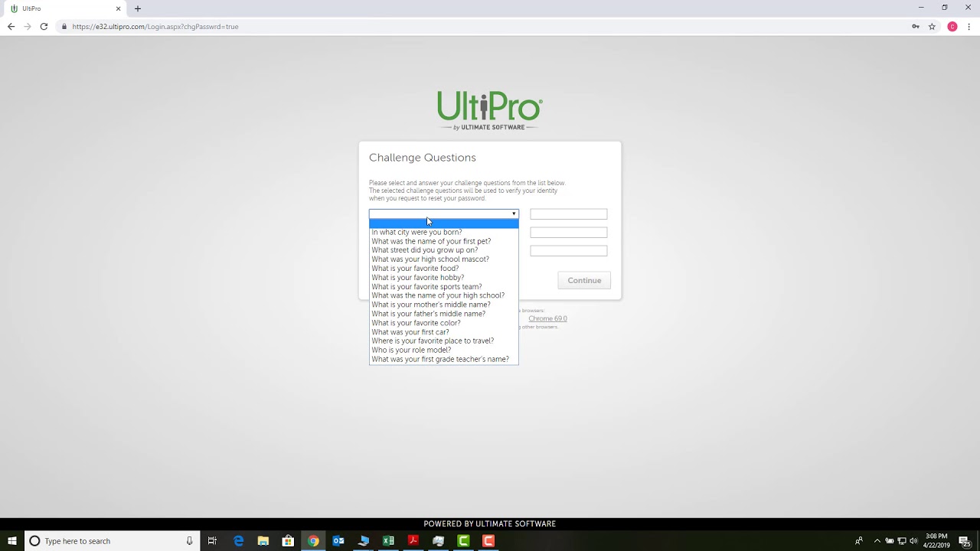Select 'What is your father's middle name?'
This screenshot has height=551, width=980.
(x=443, y=314)
